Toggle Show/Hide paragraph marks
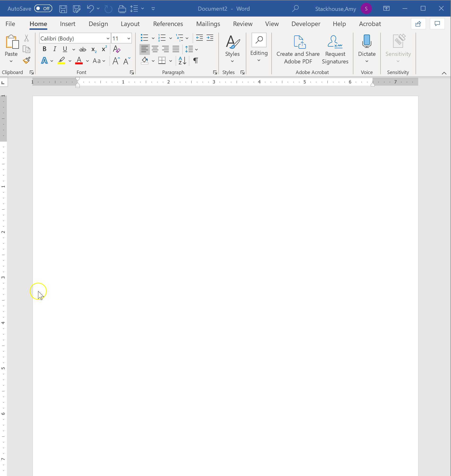The image size is (451, 476). 196,61
